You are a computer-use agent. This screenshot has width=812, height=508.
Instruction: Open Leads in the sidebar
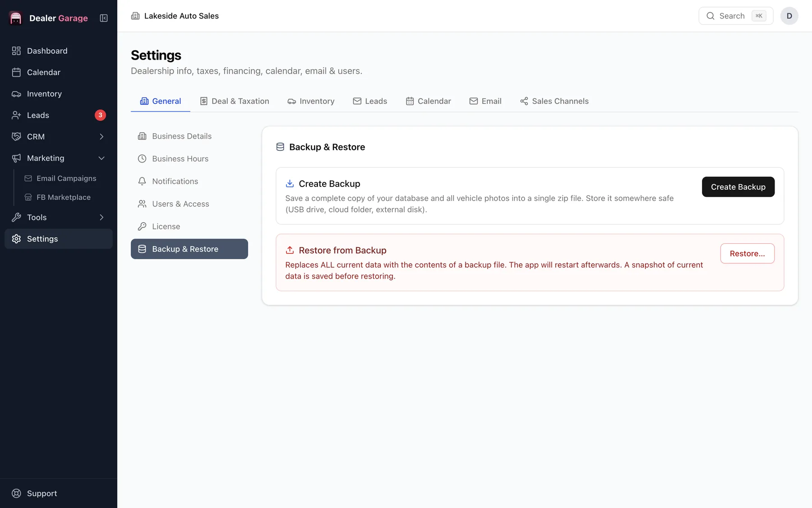(x=59, y=115)
